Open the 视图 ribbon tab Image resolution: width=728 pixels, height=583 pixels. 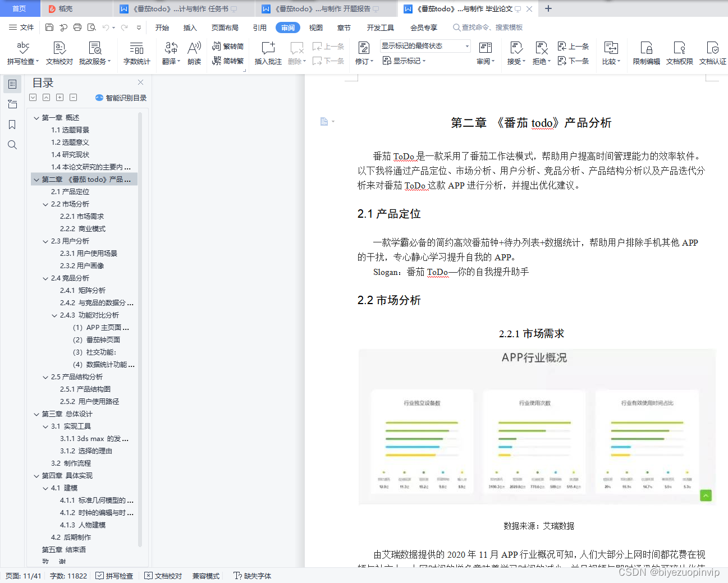pyautogui.click(x=316, y=27)
